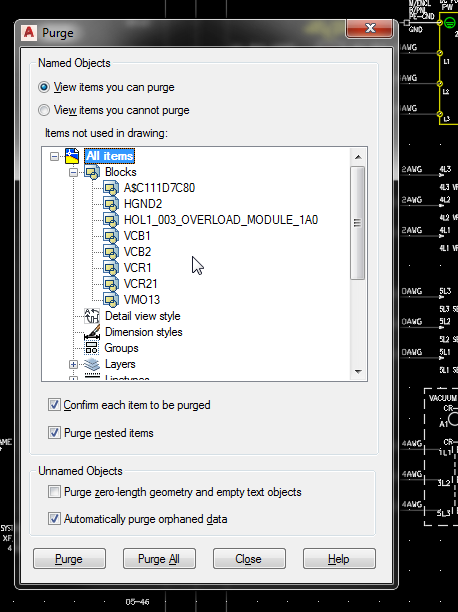The height and width of the screenshot is (612, 458).
Task: Select View items you cannot purge
Action: [44, 110]
